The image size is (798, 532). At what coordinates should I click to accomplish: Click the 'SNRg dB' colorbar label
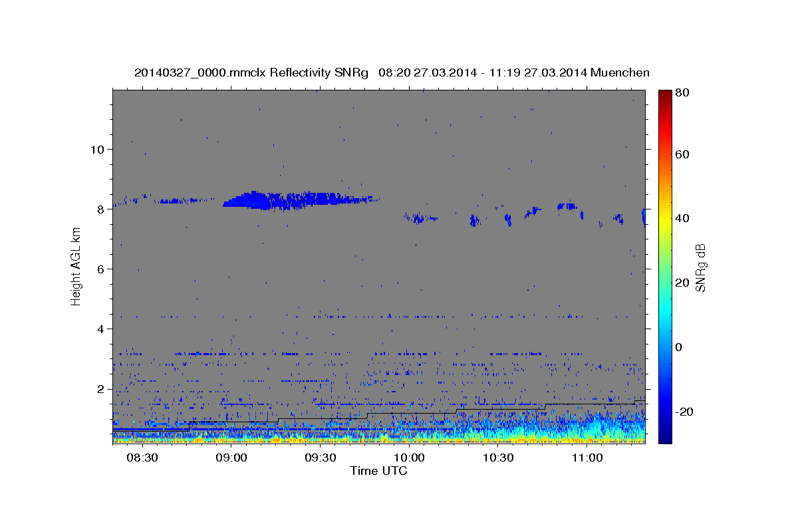[700, 268]
